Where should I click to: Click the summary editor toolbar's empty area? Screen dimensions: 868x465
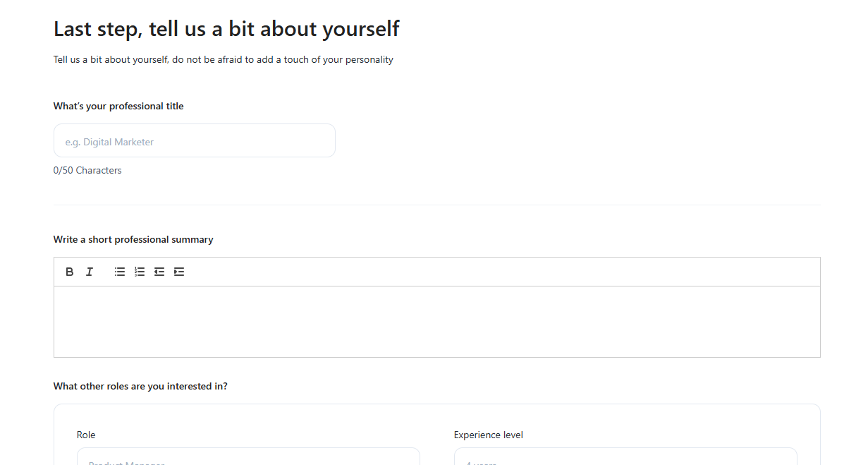(x=494, y=272)
